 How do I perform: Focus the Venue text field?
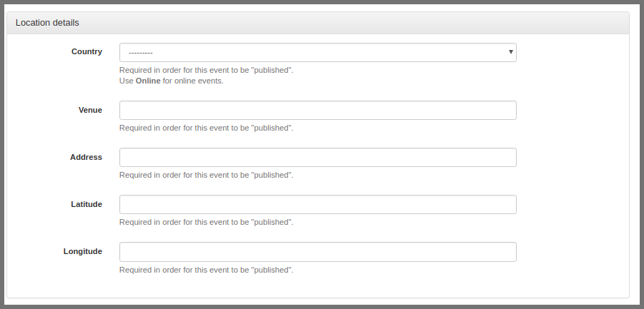pos(317,110)
